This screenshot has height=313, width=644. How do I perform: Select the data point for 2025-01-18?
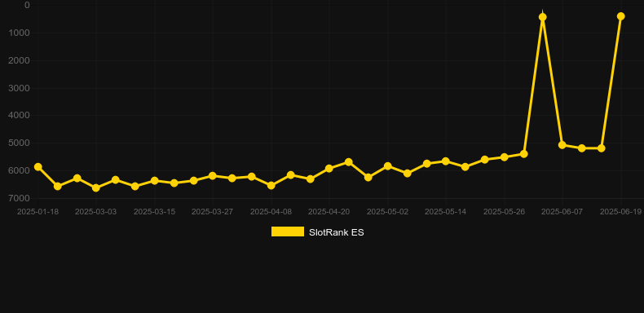click(x=38, y=167)
